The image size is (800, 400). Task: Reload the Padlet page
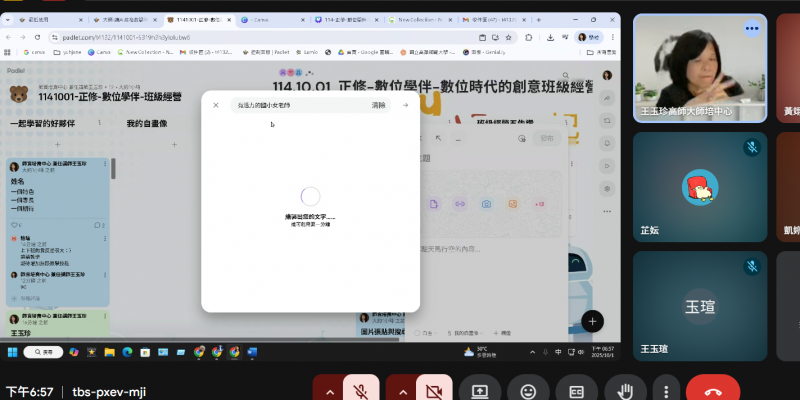click(37, 37)
